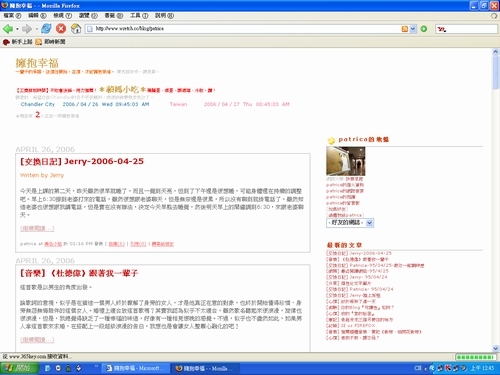
Task: Open the 說明 (Help) menu
Action: [x=164, y=16]
